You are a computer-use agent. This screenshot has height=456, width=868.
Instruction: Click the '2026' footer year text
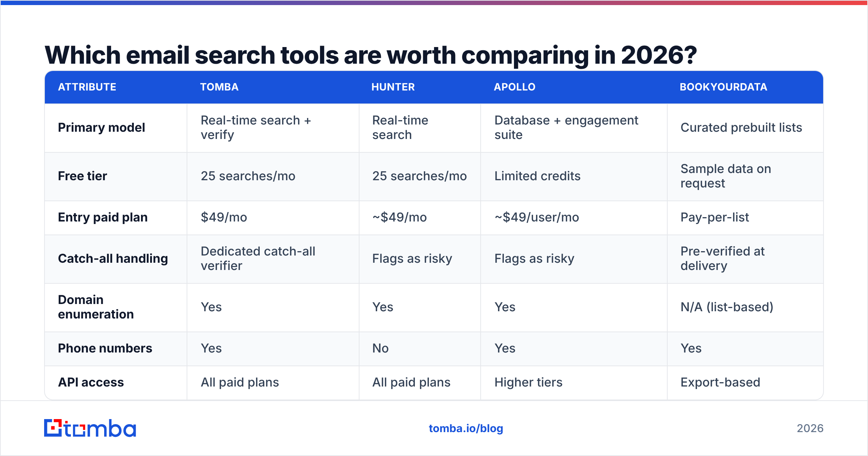click(810, 428)
